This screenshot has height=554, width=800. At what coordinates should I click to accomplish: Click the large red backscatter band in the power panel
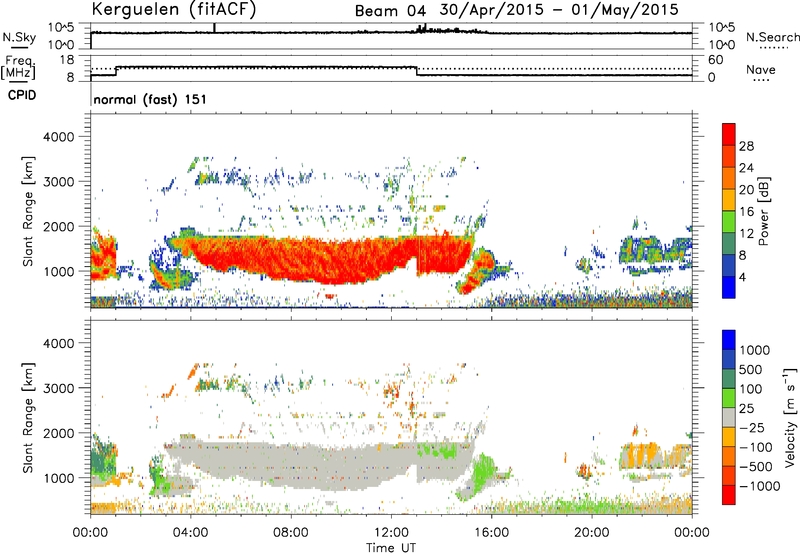[x=332, y=258]
